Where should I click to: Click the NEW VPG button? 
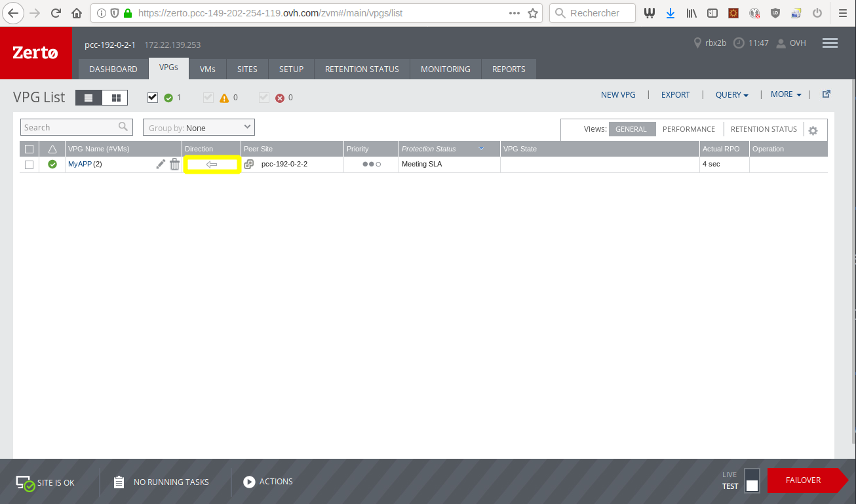[x=618, y=94]
